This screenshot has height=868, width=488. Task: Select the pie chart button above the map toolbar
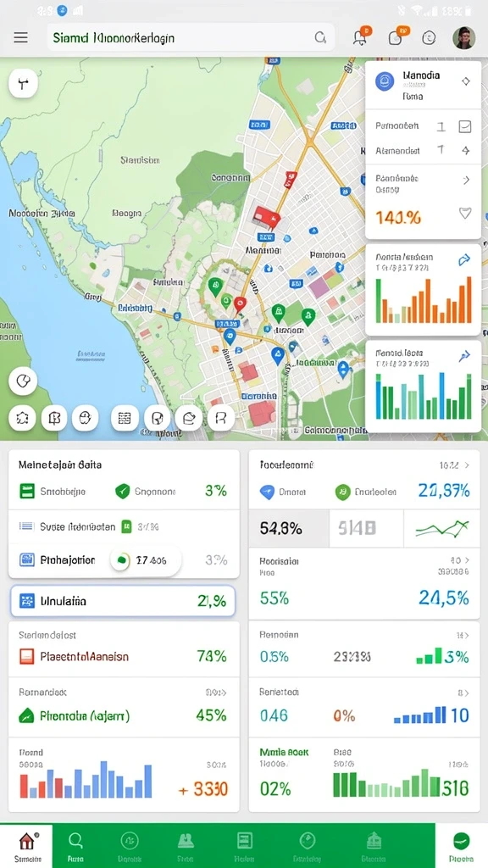coord(23,381)
